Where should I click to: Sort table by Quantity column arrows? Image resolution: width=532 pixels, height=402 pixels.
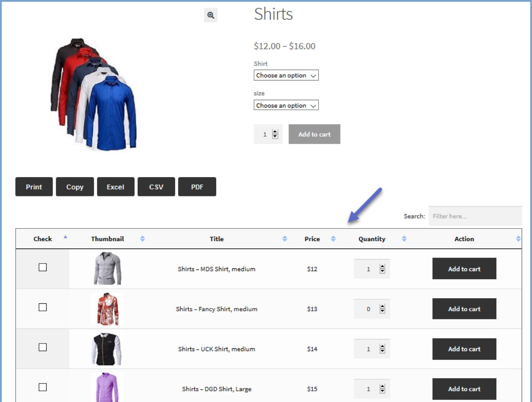point(404,239)
